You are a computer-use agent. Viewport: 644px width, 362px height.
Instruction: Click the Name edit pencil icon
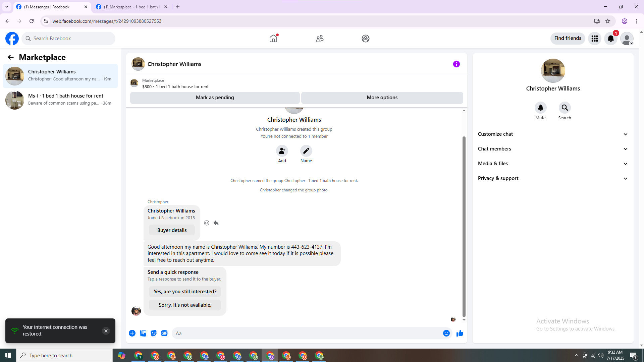[306, 151]
